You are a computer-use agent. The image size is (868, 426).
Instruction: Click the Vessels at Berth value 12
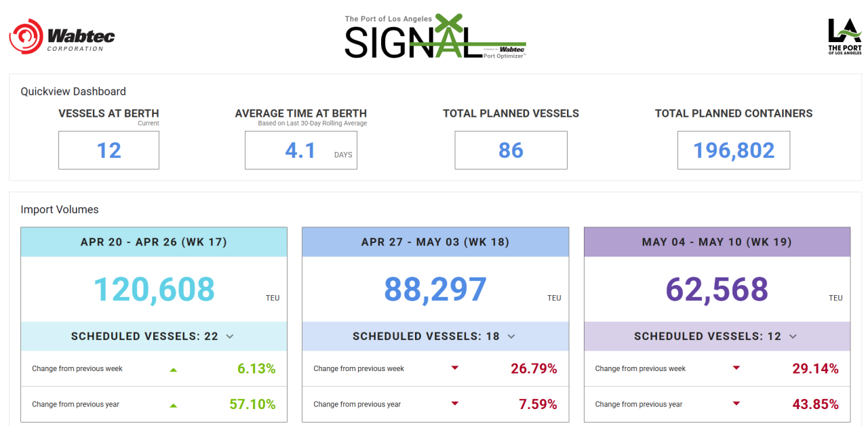(x=108, y=150)
